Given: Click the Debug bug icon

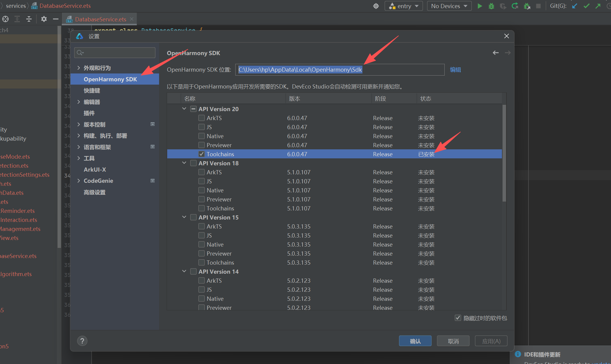Looking at the screenshot, I should [491, 6].
